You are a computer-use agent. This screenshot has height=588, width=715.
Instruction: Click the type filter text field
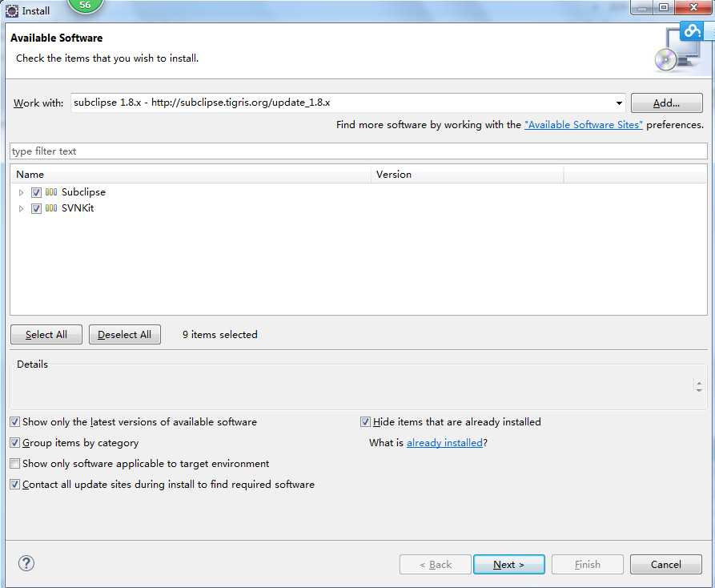(x=359, y=151)
